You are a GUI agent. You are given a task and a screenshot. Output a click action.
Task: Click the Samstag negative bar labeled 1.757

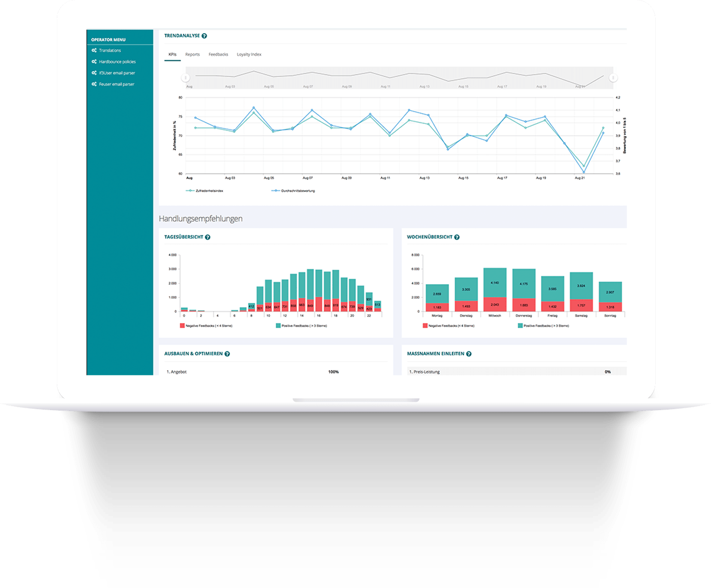coord(581,305)
